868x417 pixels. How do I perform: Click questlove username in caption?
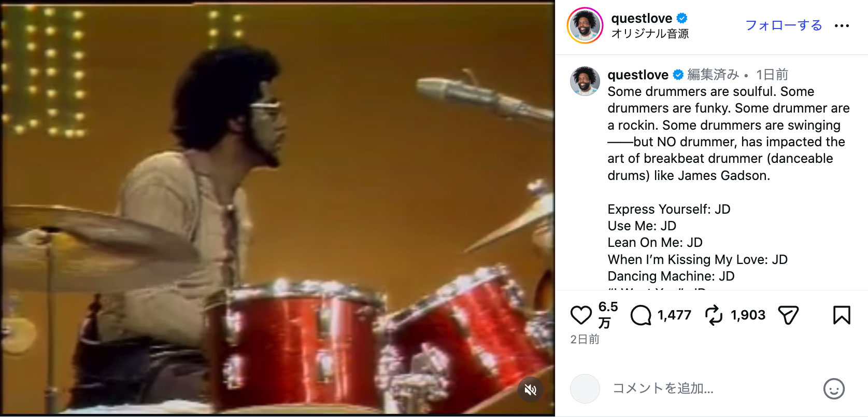click(x=638, y=75)
